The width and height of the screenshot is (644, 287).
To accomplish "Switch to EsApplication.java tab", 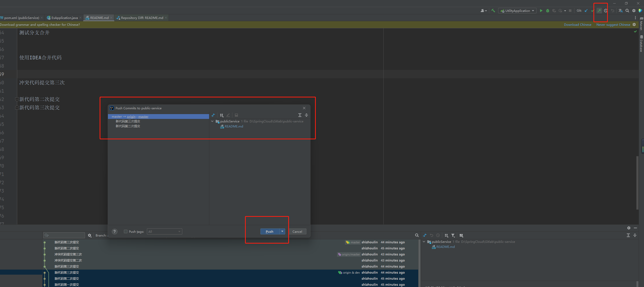I will point(64,18).
